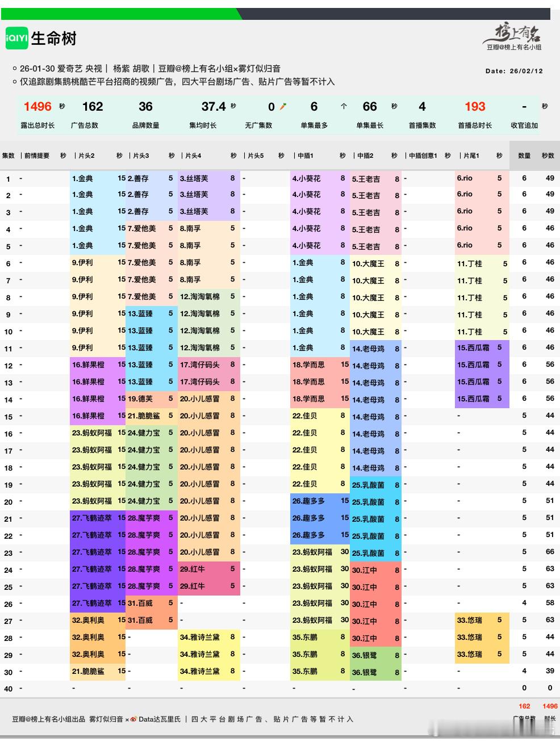Click the red 193 premiere duration value
Viewport: 560px width, 742px height.
tap(475, 107)
